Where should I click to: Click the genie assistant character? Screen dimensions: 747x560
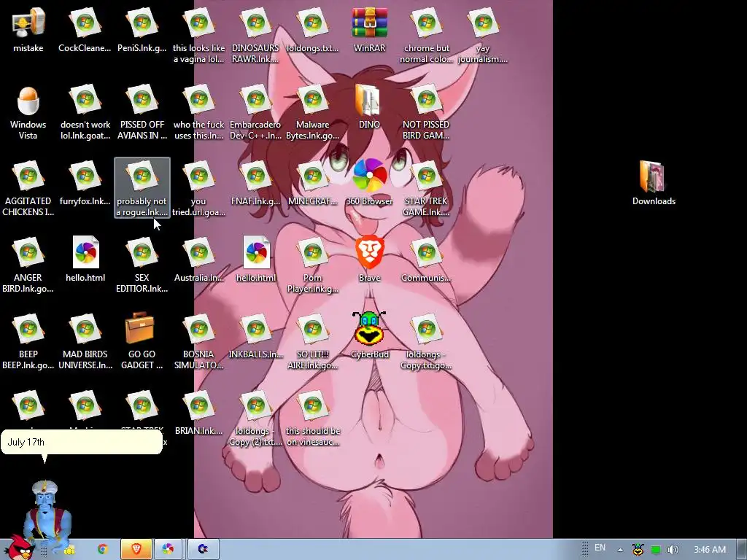[47, 513]
